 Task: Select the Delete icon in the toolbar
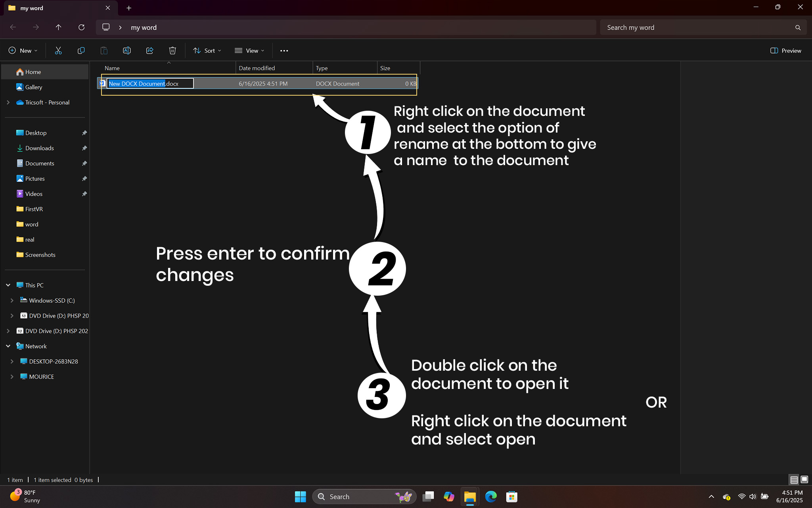pos(172,50)
